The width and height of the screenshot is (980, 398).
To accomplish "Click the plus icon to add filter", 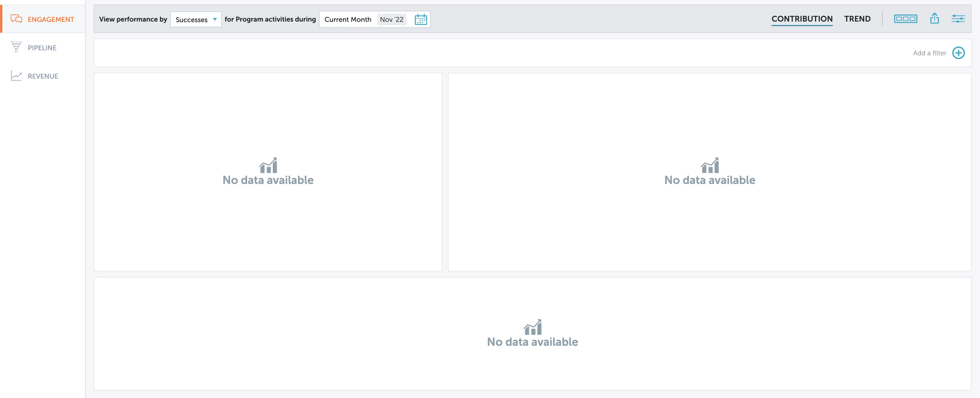I will tap(958, 53).
